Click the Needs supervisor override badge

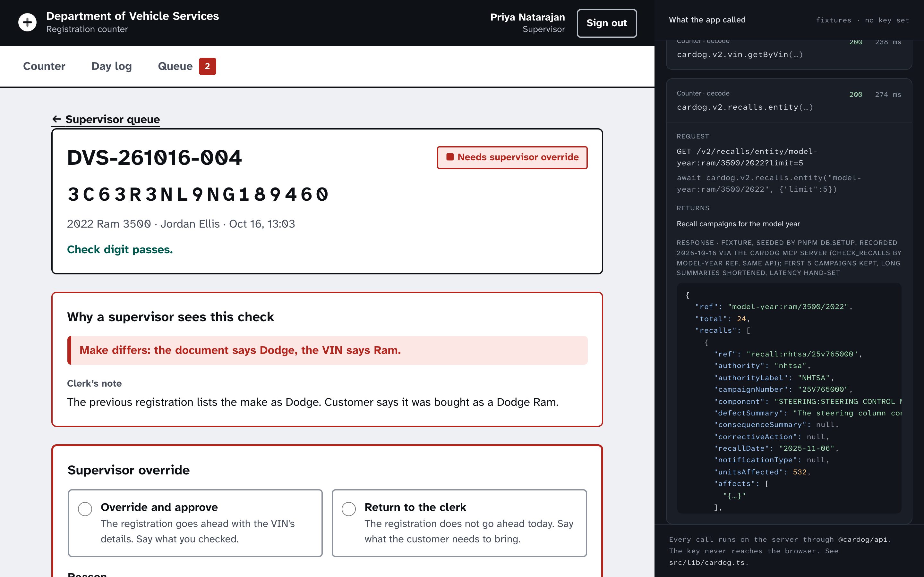[x=512, y=157]
